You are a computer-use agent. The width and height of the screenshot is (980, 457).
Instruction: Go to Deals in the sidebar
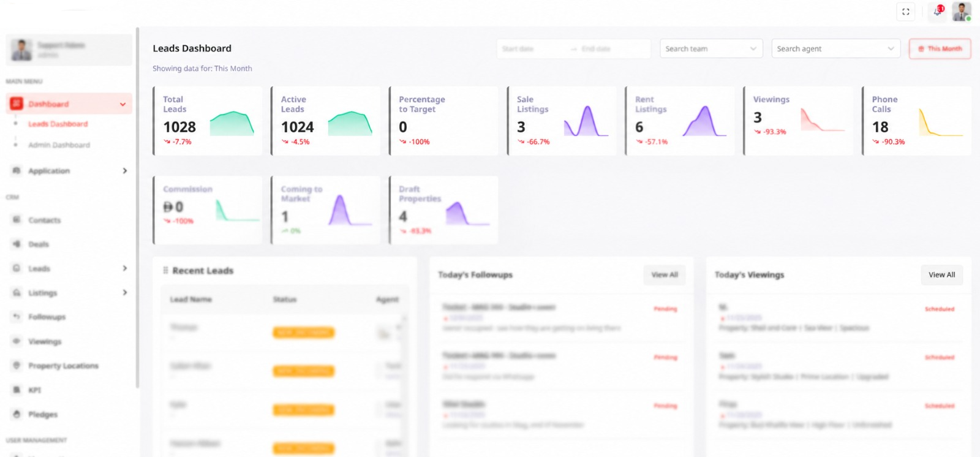pyautogui.click(x=38, y=244)
